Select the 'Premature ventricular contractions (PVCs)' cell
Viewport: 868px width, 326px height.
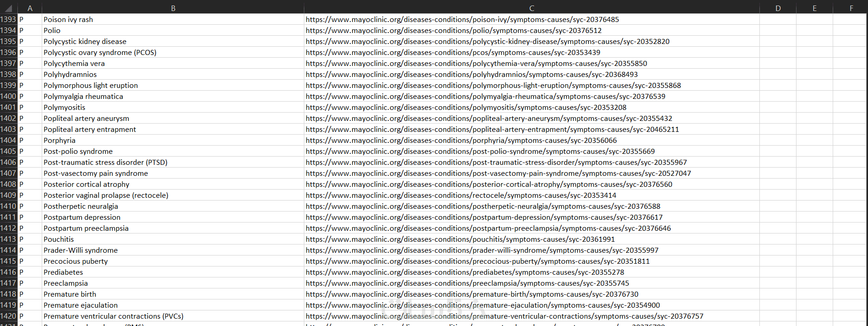coord(173,316)
